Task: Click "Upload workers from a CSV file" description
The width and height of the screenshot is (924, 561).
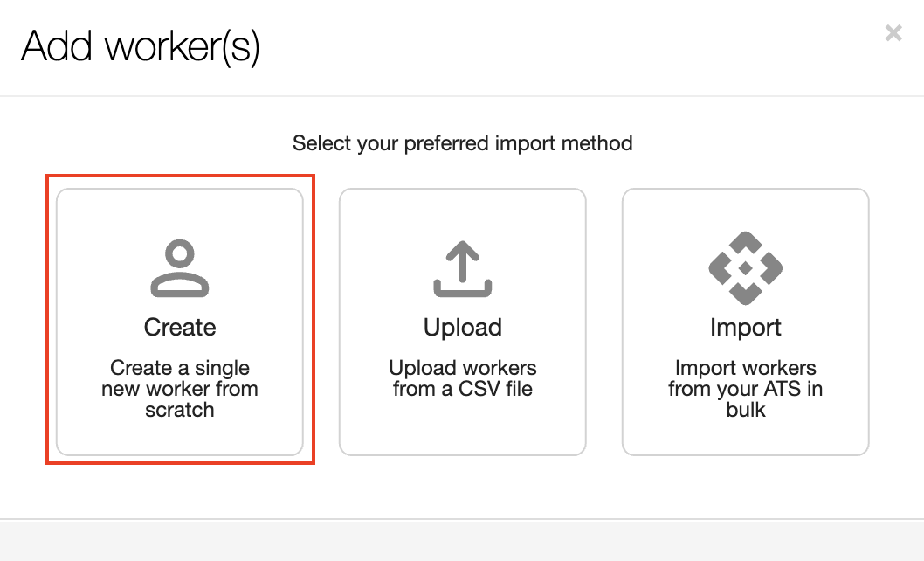Action: (x=463, y=377)
